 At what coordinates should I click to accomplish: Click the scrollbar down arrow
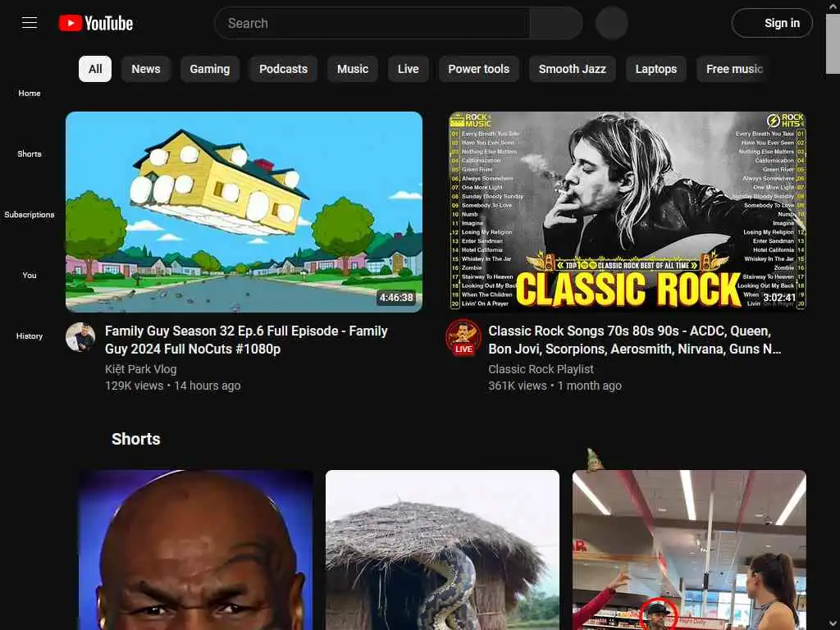tap(833, 623)
